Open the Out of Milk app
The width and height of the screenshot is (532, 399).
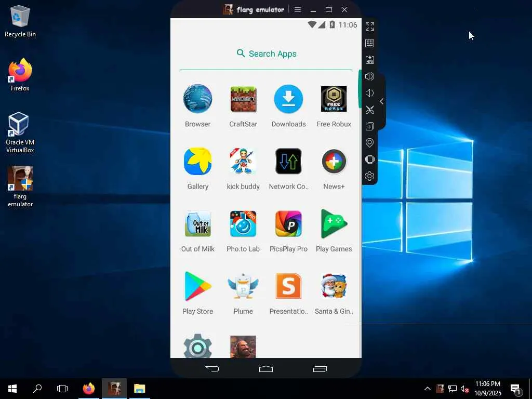[198, 223]
